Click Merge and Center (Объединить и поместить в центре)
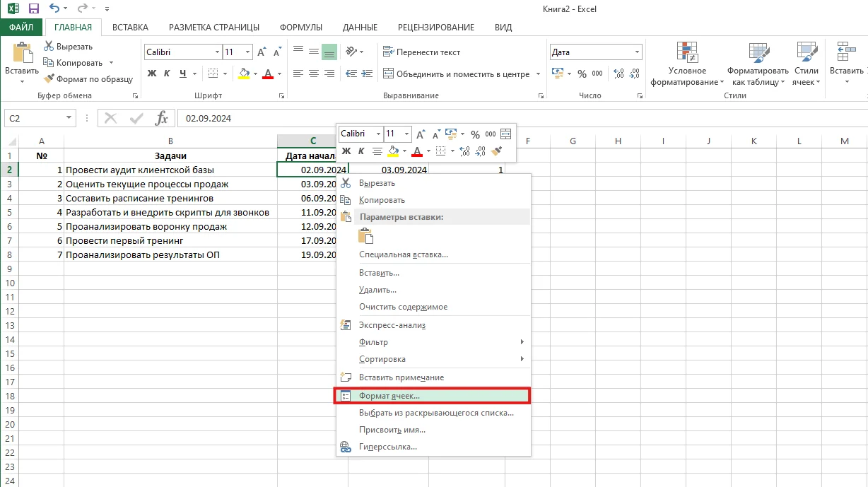 click(457, 74)
